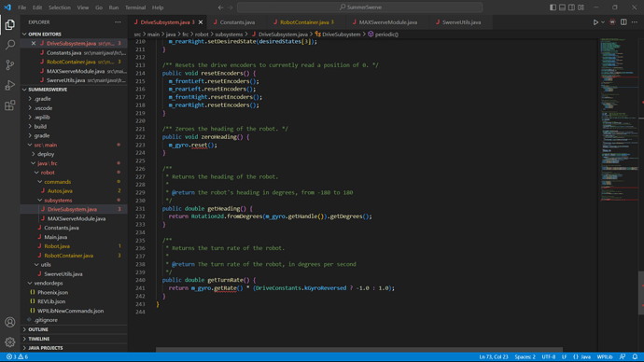
Task: Open the Help menu
Action: (x=158, y=7)
